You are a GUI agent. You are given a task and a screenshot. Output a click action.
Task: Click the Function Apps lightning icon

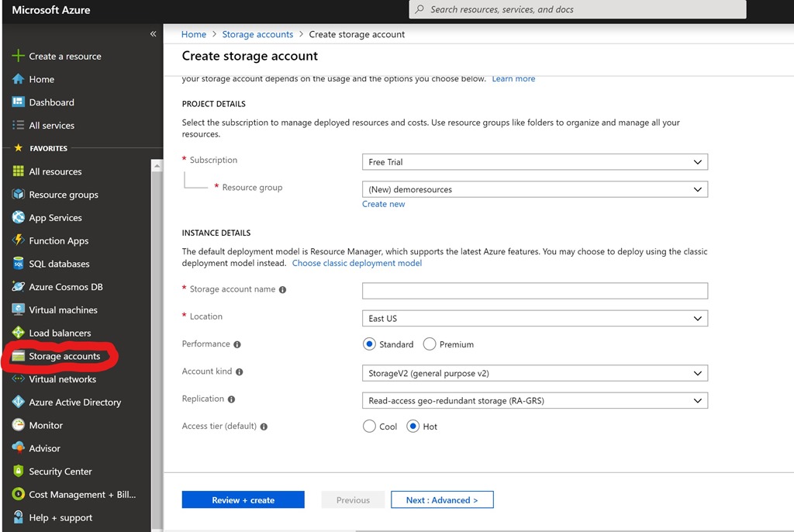pos(19,240)
